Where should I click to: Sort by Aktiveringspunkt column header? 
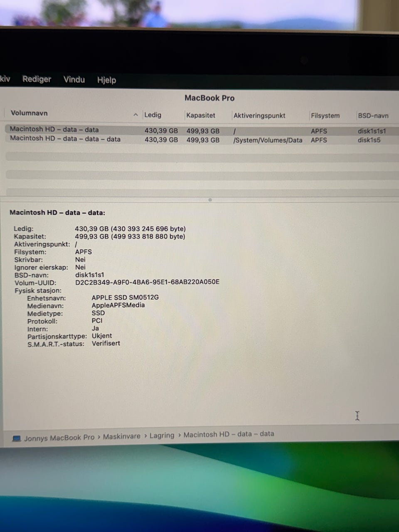pyautogui.click(x=259, y=116)
